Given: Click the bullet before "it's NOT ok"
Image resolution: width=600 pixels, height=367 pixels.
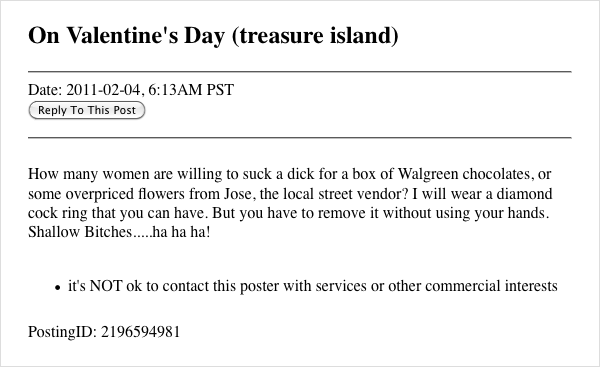Looking at the screenshot, I should click(x=58, y=287).
